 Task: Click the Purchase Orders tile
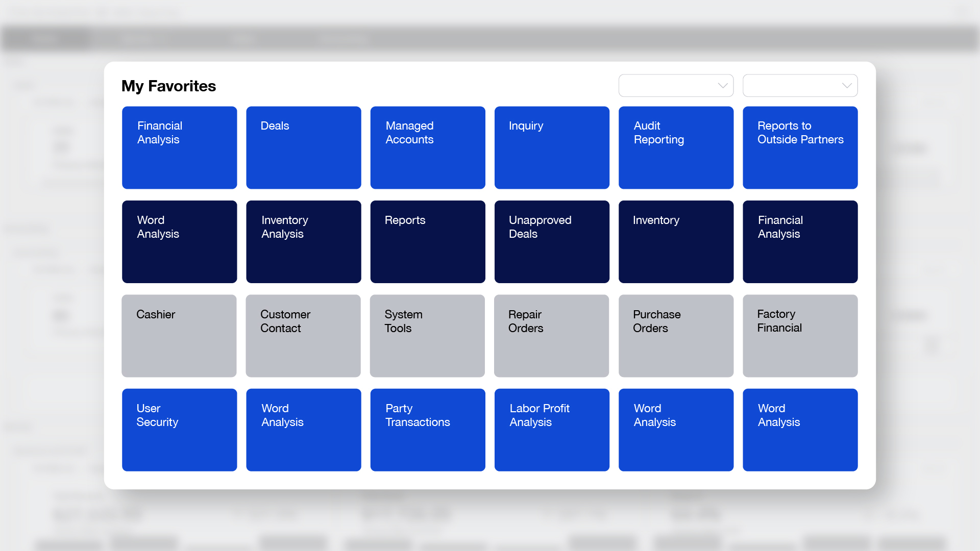point(676,336)
